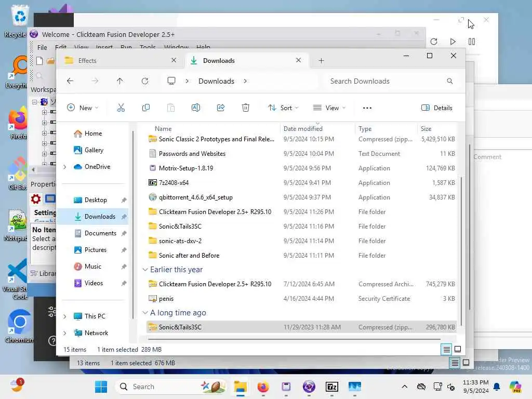
Task: Go up one folder level arrow
Action: (x=120, y=81)
